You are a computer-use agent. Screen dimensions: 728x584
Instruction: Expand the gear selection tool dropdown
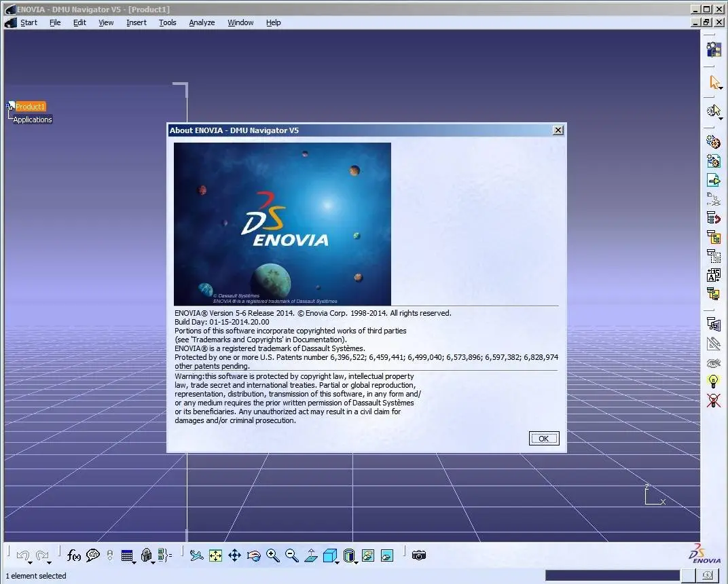pyautogui.click(x=721, y=119)
